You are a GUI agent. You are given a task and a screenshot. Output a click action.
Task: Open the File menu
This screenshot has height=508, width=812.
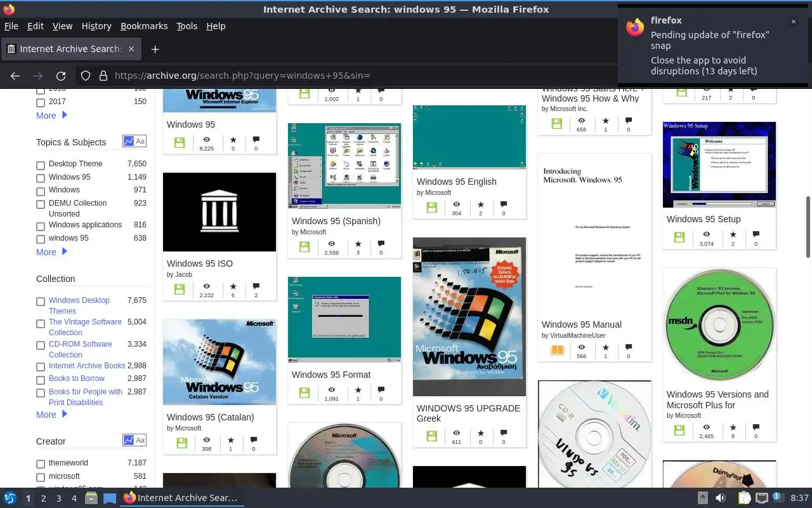11,26
